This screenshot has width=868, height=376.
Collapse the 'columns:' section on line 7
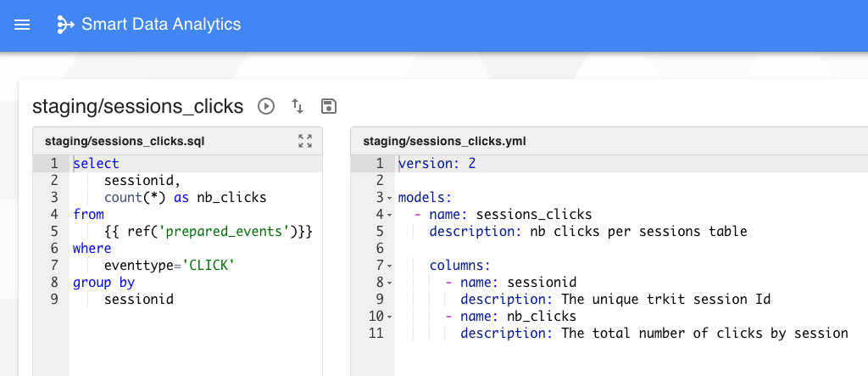(389, 266)
